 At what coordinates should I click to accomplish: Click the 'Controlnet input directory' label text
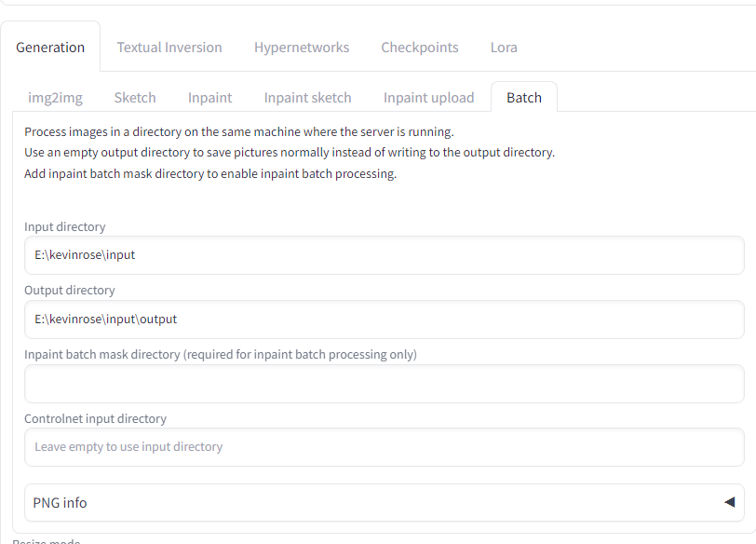tap(95, 419)
